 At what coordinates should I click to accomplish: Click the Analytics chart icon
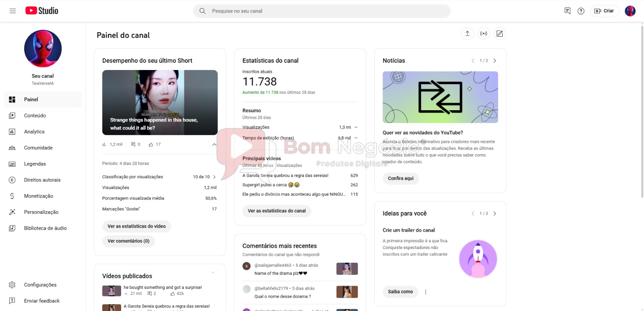12,132
